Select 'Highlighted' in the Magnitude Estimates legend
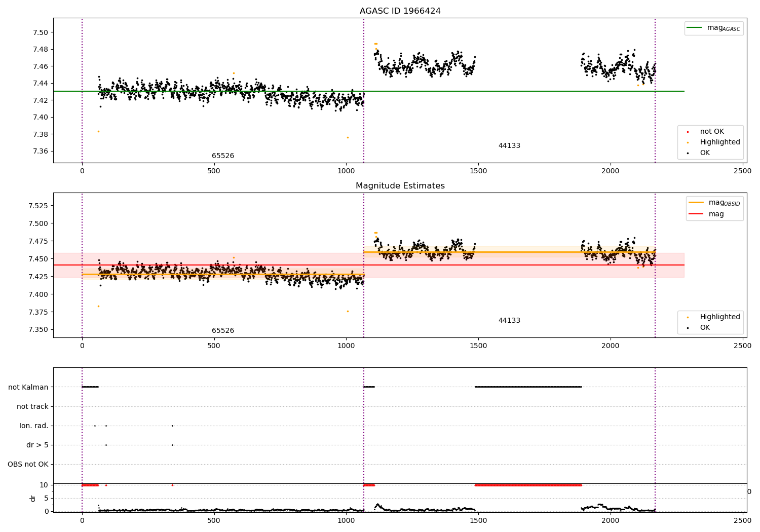 720,317
